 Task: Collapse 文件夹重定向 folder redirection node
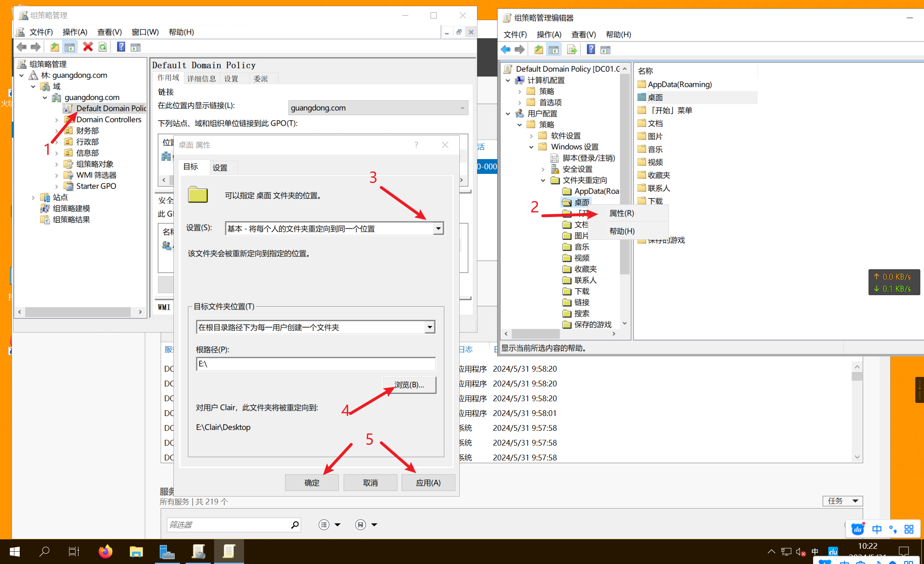543,180
